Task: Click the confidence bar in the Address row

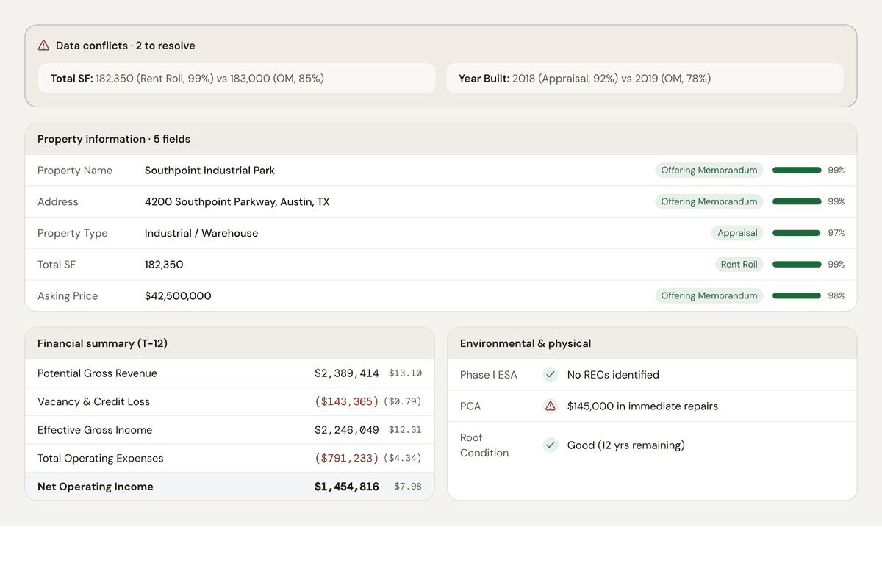Action: coord(797,201)
